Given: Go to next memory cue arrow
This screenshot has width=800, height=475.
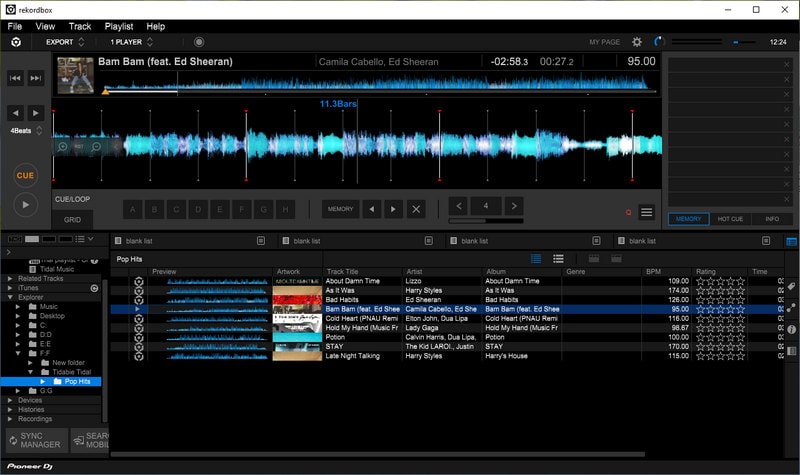Looking at the screenshot, I should (393, 209).
